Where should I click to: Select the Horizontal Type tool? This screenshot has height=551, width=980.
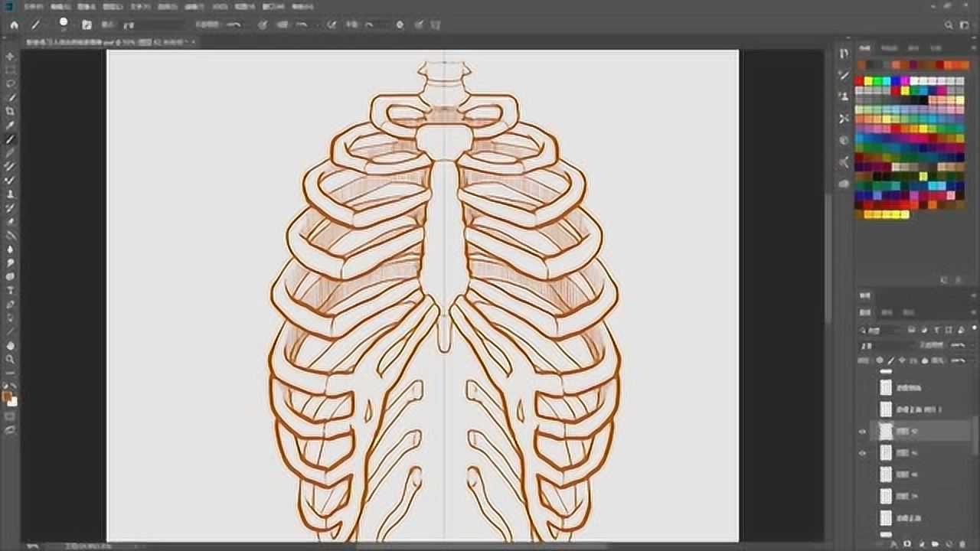11,290
